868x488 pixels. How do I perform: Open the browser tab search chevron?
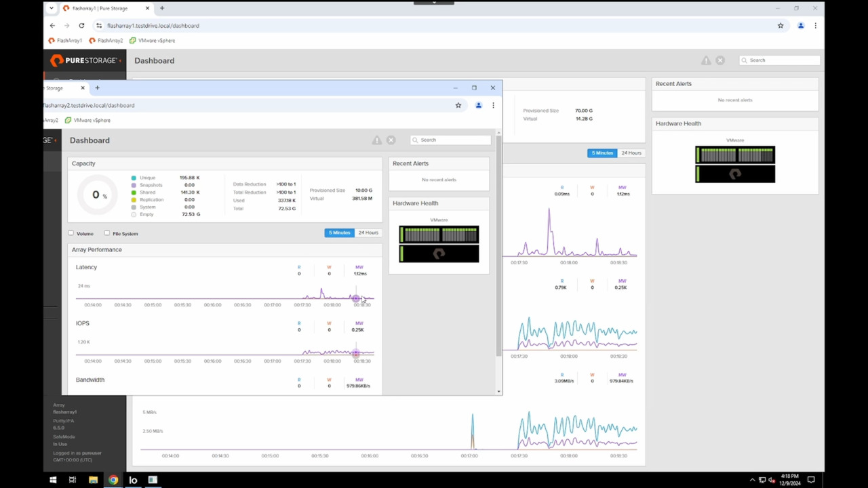point(51,8)
